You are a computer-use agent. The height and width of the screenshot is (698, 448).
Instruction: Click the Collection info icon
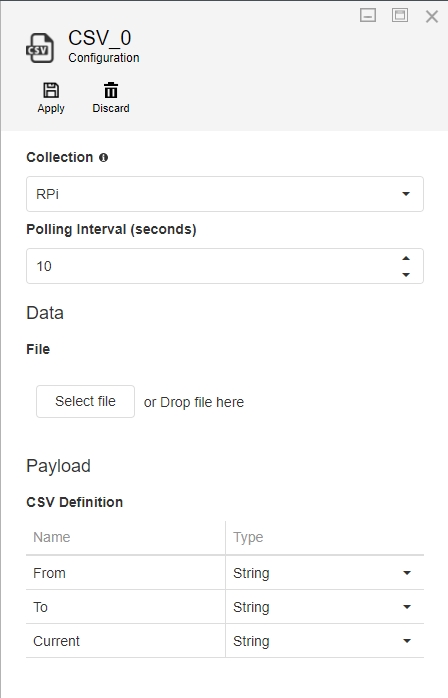103,158
